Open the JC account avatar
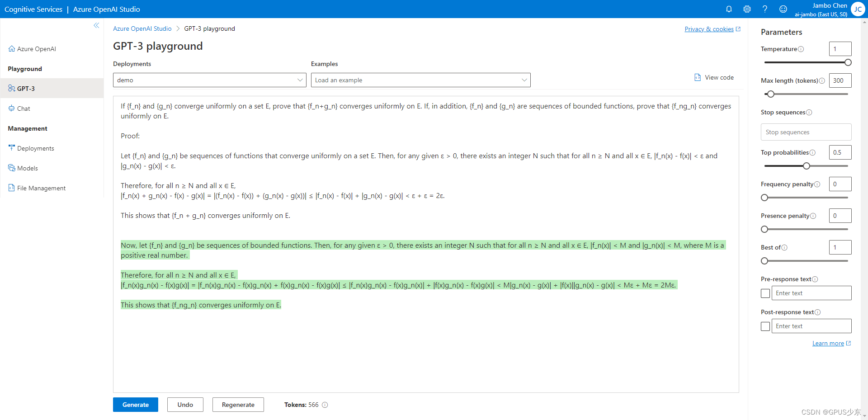This screenshot has height=420, width=868. pos(858,9)
